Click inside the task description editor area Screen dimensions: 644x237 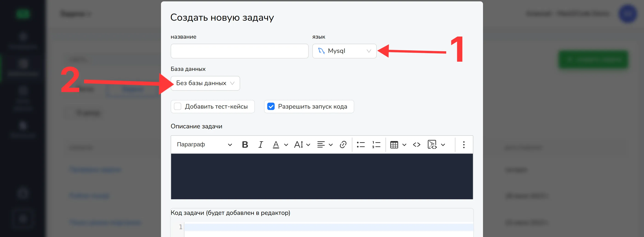322,176
